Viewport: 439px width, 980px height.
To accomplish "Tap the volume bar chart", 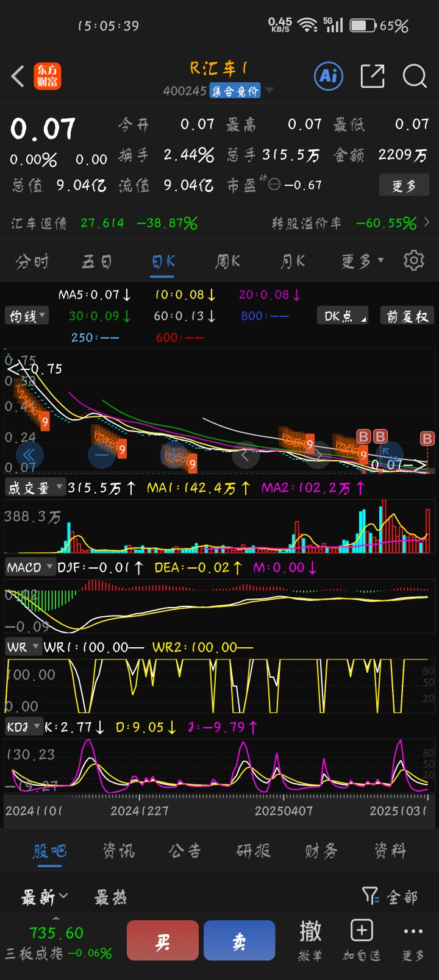I will coord(220,525).
